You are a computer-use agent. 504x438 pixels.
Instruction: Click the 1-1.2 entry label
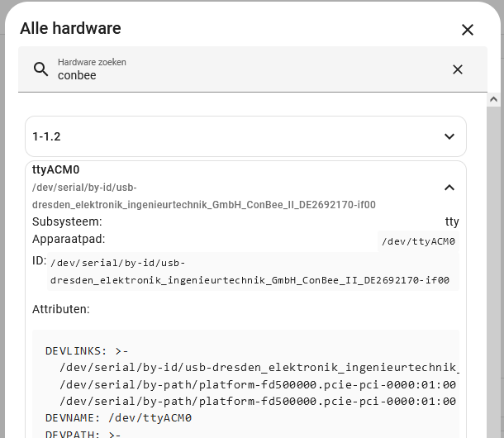pyautogui.click(x=46, y=136)
